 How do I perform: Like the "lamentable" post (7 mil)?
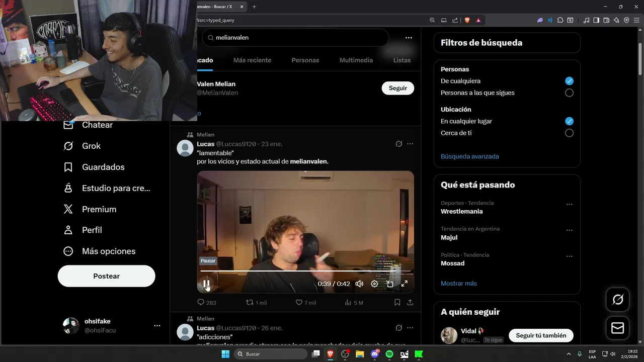pyautogui.click(x=305, y=302)
